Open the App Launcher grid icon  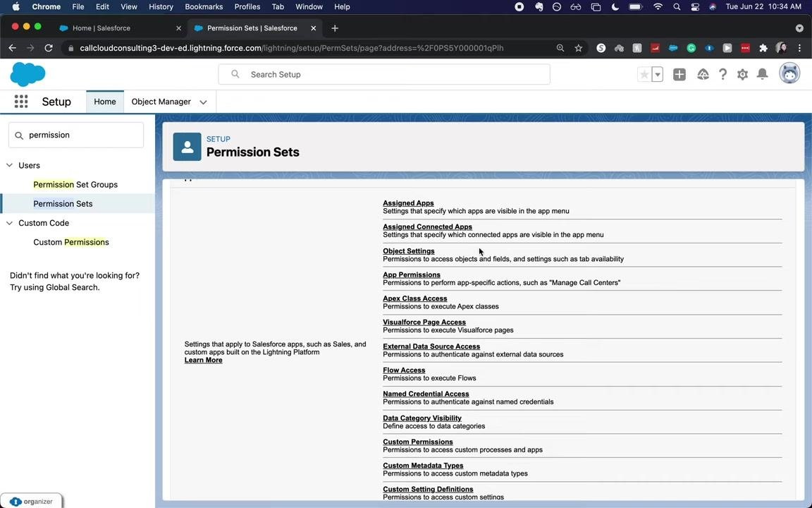pyautogui.click(x=21, y=102)
